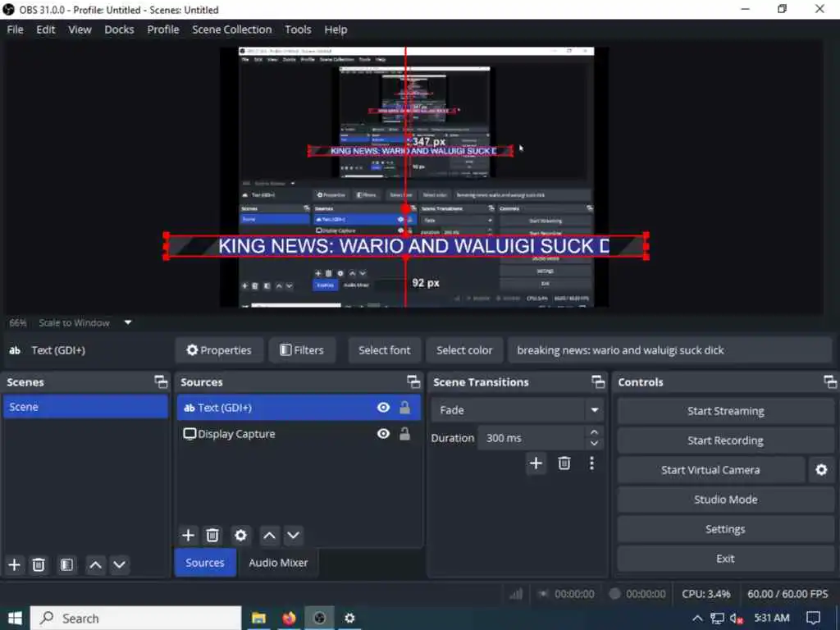Open the Tools menu
Screen dimensions: 840x630
click(x=298, y=30)
